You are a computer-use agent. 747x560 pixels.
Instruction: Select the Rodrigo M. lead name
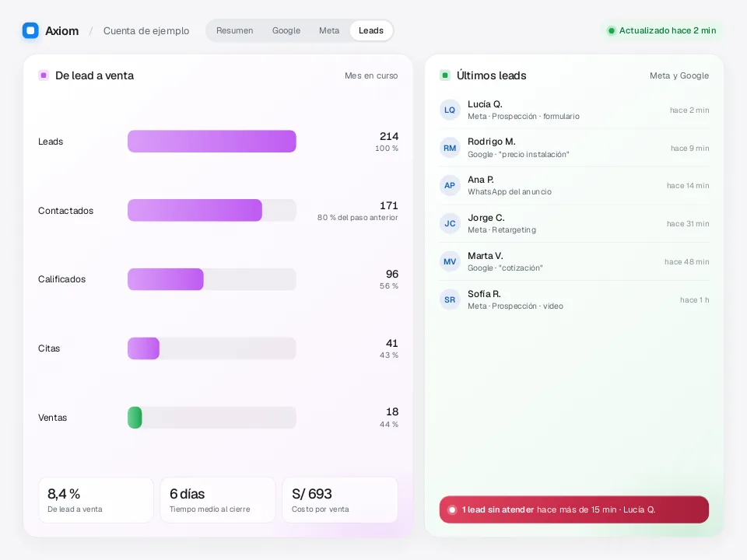pyautogui.click(x=492, y=142)
